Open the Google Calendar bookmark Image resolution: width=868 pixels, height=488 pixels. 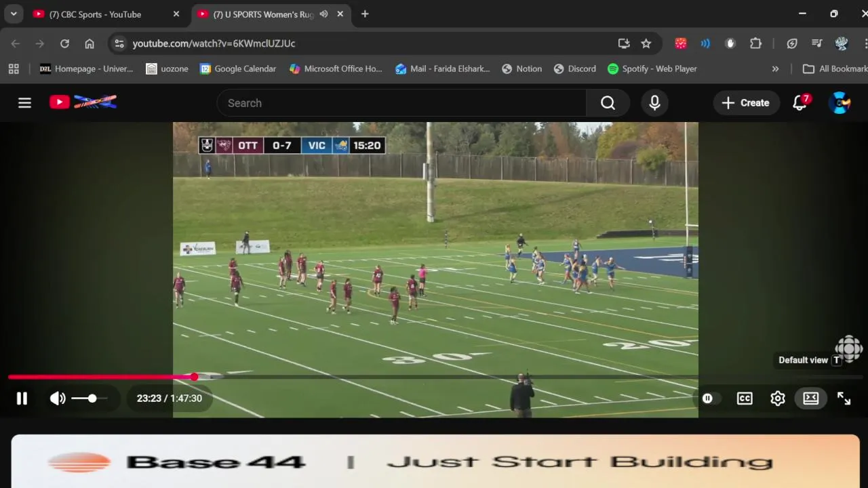[238, 68]
